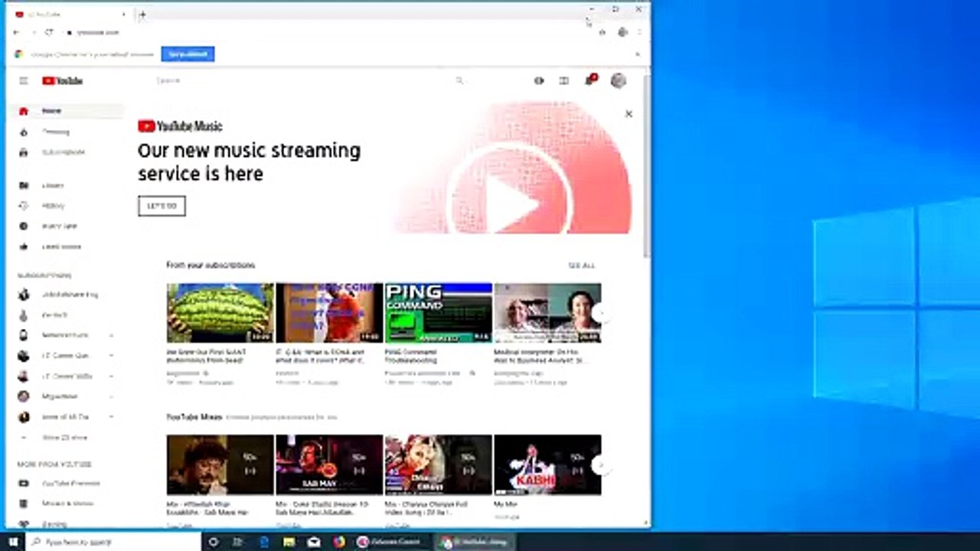Screen dimensions: 980x551
Task: Click the YouTube Music logo in banner
Action: [x=180, y=126]
